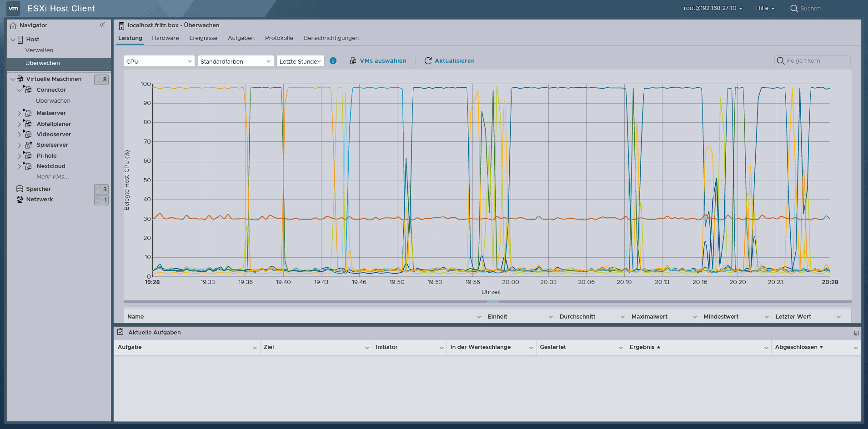Image resolution: width=868 pixels, height=429 pixels.
Task: Maximize the Aktuelle Aufgaben panel icon
Action: point(857,333)
